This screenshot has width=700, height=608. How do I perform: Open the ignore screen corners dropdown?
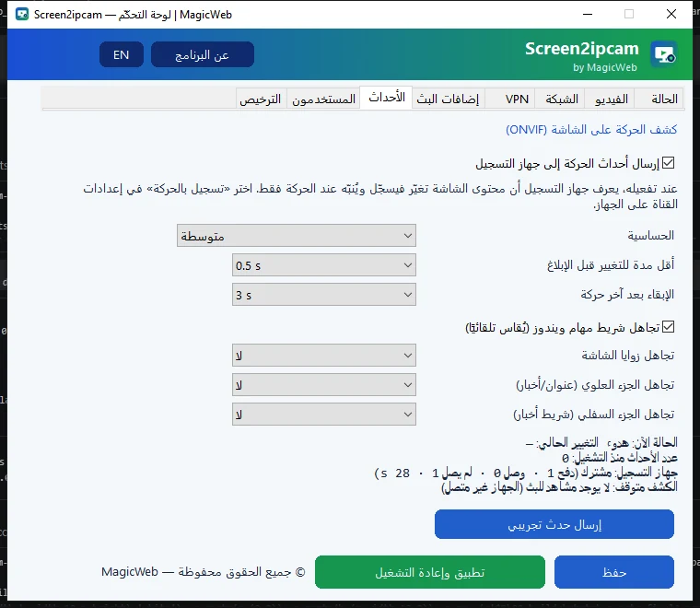pyautogui.click(x=324, y=356)
